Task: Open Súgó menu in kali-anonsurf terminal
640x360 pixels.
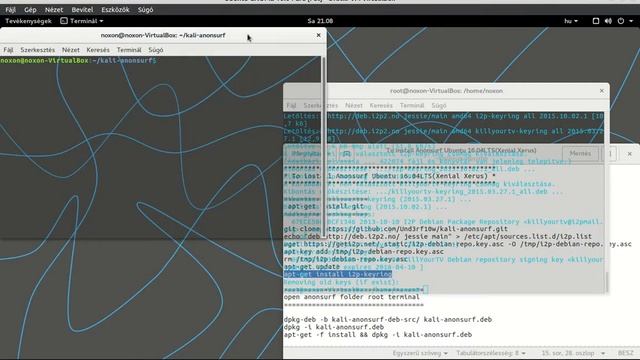Action: point(156,50)
